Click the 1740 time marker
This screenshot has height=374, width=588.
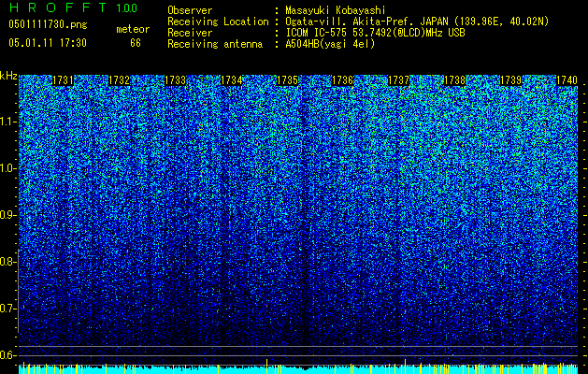[566, 80]
